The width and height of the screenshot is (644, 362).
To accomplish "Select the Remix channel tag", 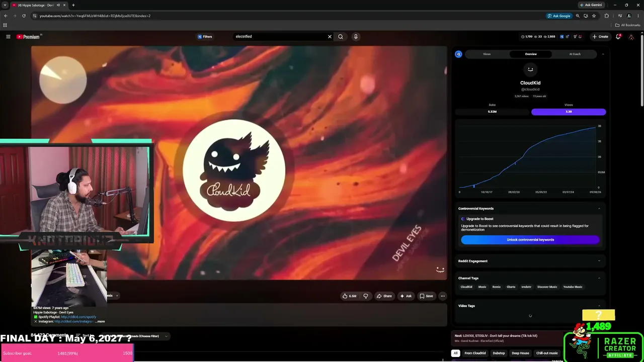I will 497,287.
